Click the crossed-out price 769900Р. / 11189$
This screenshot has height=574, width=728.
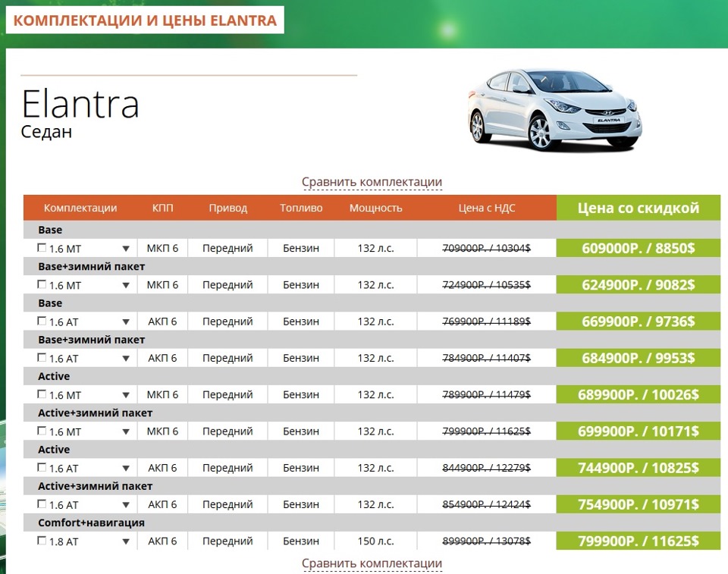(487, 322)
